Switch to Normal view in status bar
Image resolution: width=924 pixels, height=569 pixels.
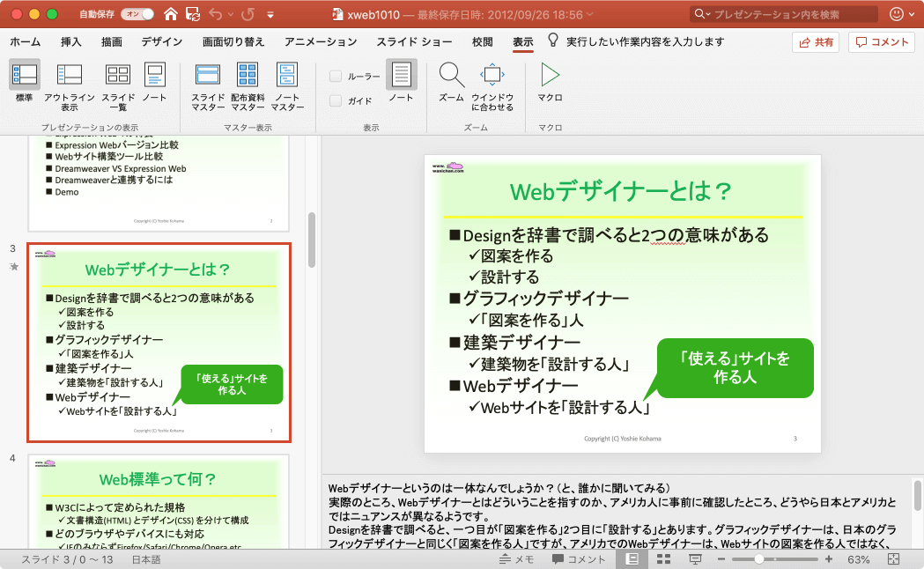[632, 559]
